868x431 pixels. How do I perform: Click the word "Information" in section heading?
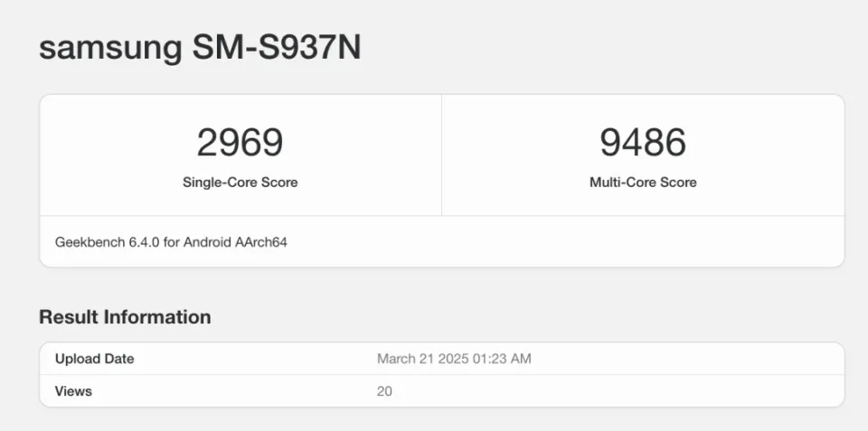tap(156, 317)
